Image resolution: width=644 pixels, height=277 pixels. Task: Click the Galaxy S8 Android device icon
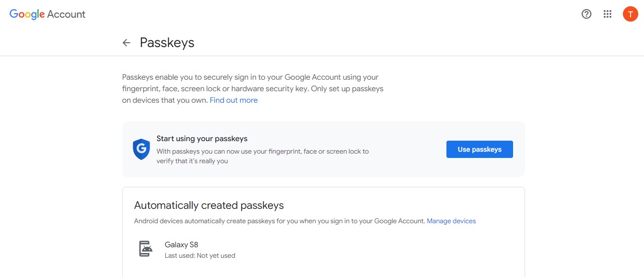click(146, 249)
